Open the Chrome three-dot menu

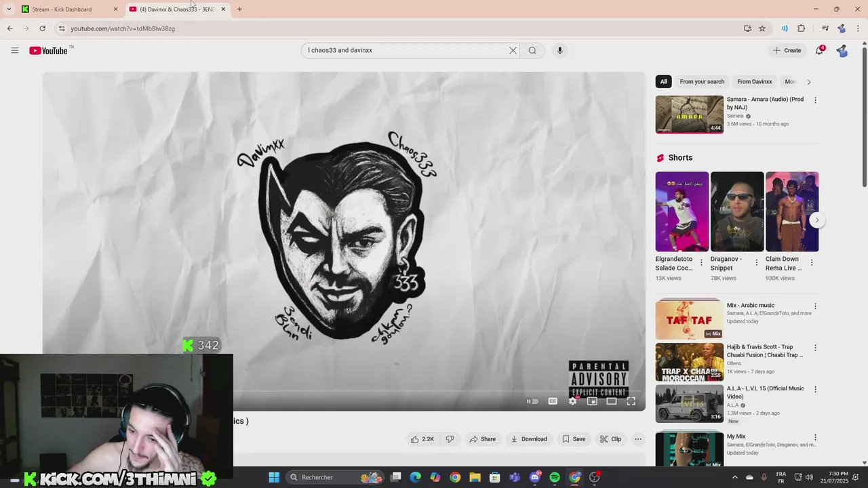pyautogui.click(x=859, y=28)
